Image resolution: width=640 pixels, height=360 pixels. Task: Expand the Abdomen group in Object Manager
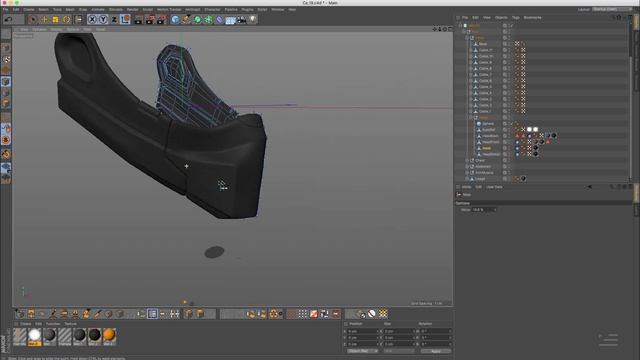467,167
